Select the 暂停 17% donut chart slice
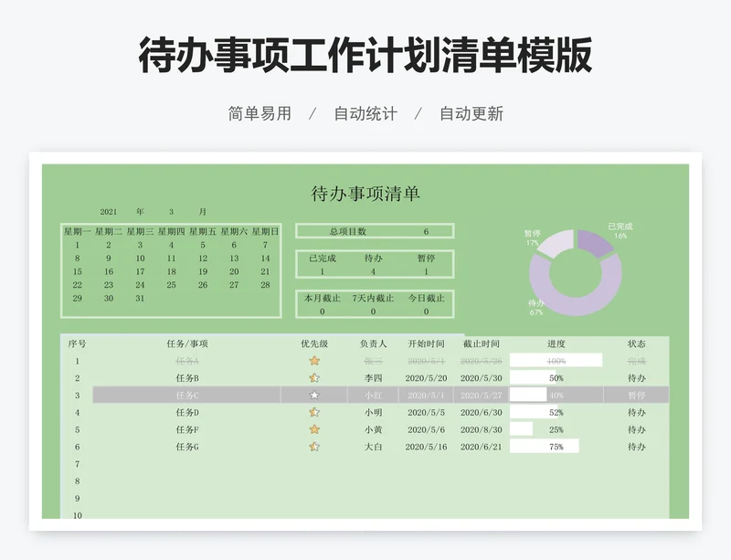Image resolution: width=731 pixels, height=560 pixels. pos(557,241)
